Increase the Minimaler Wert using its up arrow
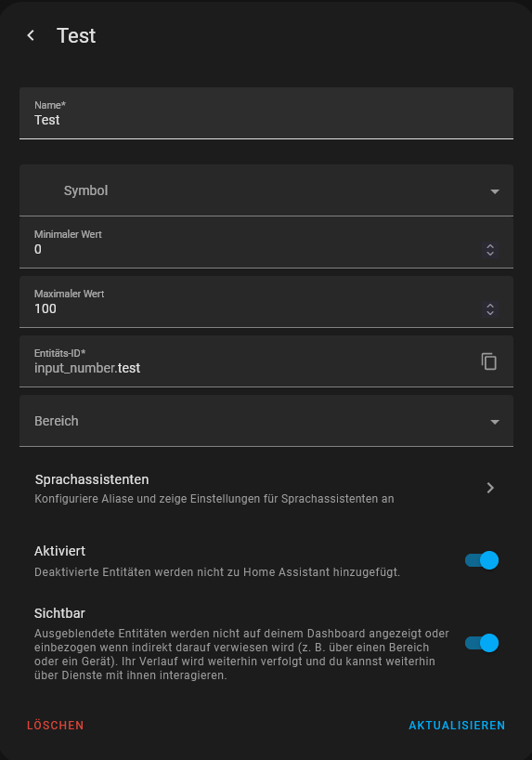The image size is (532, 760). tap(490, 246)
